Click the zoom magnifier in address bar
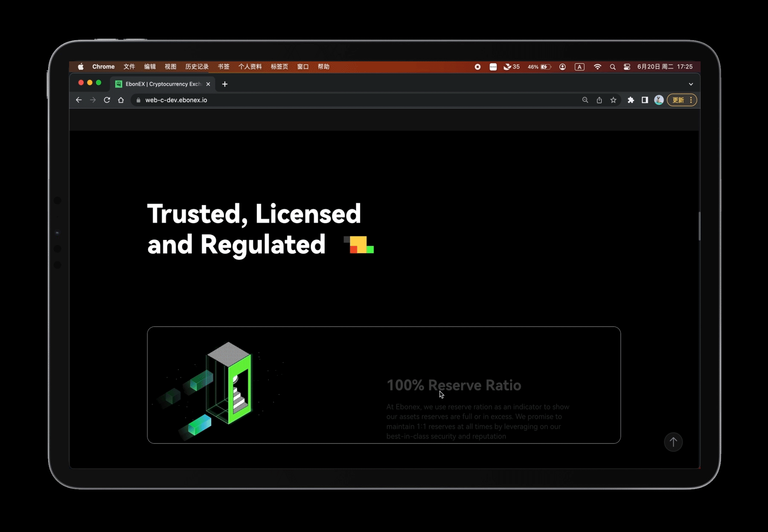768x532 pixels. 585,100
